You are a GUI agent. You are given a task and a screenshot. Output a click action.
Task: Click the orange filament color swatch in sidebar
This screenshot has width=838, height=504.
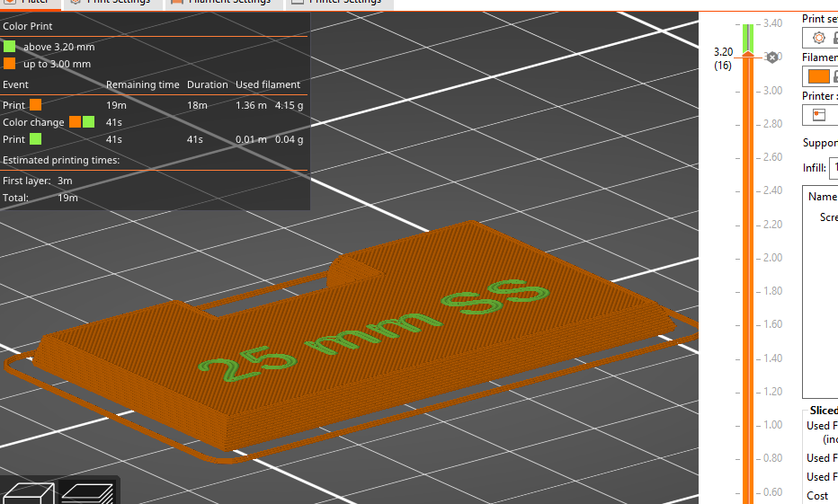[818, 76]
